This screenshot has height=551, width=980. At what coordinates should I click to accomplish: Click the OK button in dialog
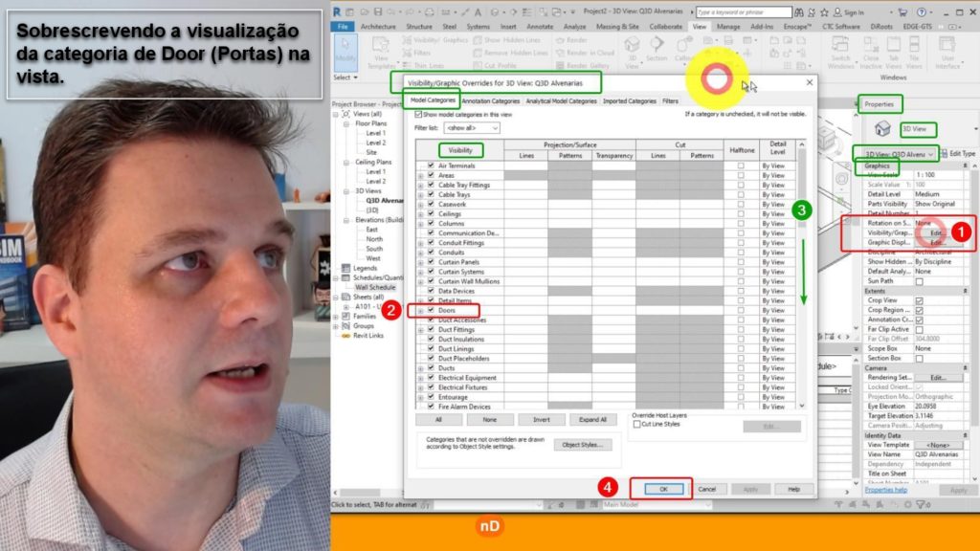662,489
